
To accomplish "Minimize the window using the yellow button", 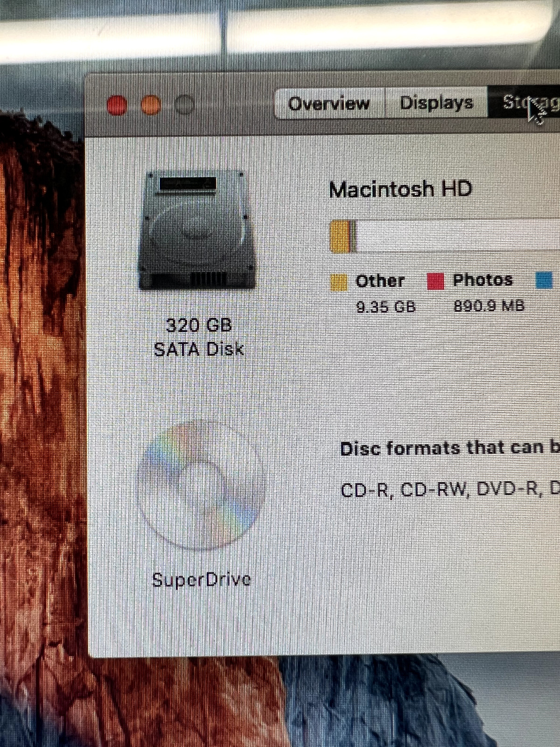I will point(151,105).
